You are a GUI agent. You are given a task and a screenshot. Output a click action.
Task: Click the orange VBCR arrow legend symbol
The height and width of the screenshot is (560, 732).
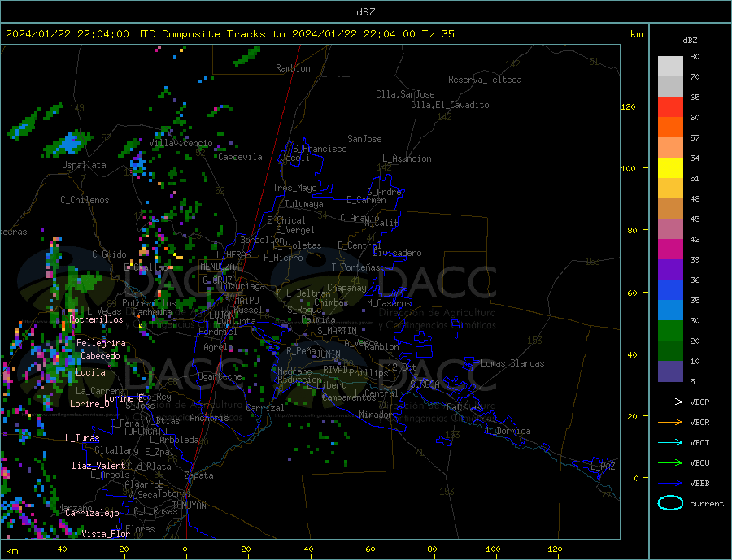[x=670, y=423]
